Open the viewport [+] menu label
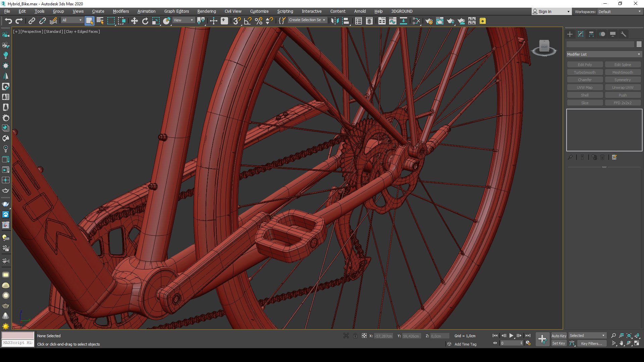Viewport: 644px width, 362px height. (16, 32)
